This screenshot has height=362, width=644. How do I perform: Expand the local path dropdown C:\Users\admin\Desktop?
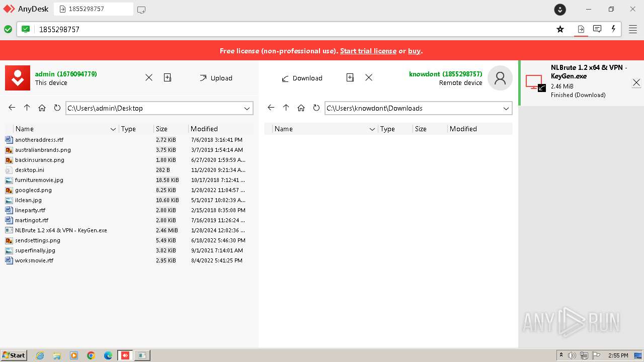(x=247, y=108)
